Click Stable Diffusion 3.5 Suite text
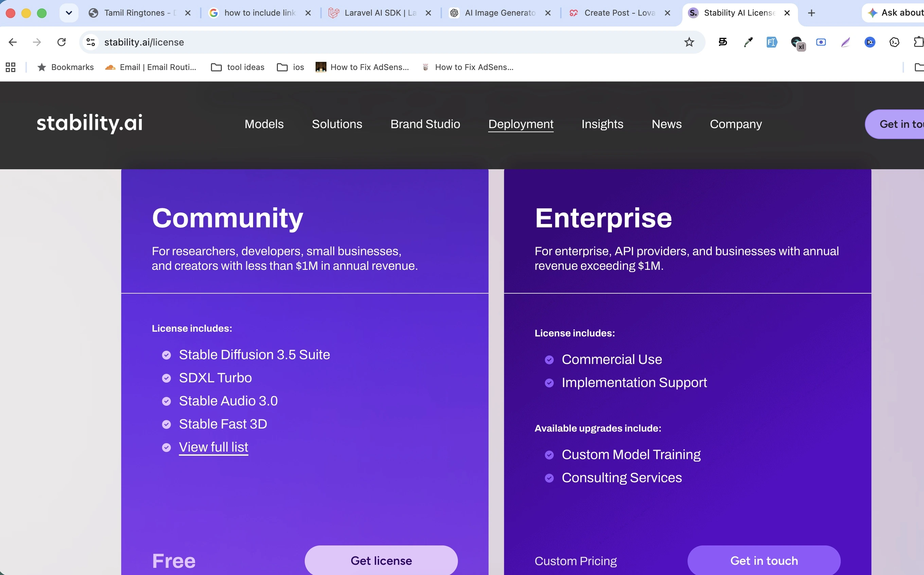The height and width of the screenshot is (575, 924). [x=254, y=354]
